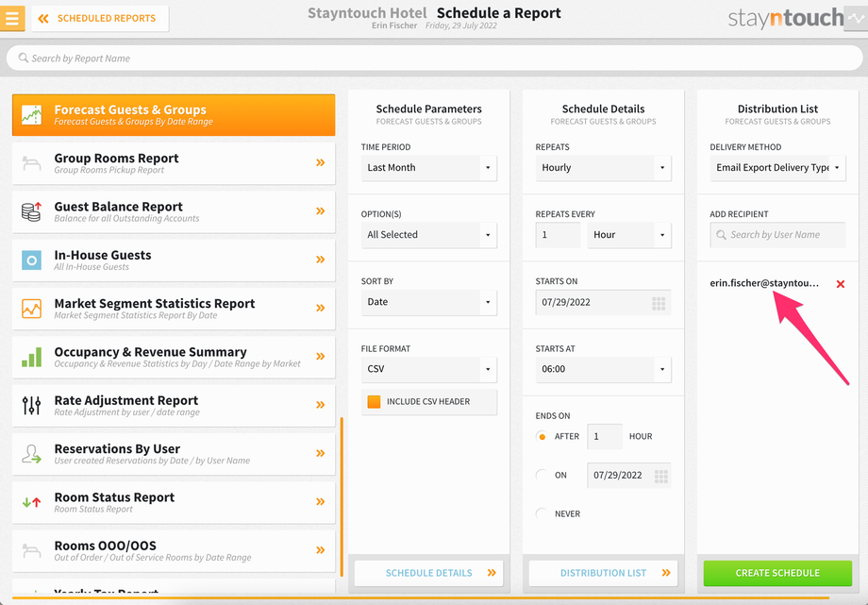This screenshot has height=605, width=868.
Task: Click the search magnifier icon in report search
Action: [x=24, y=58]
